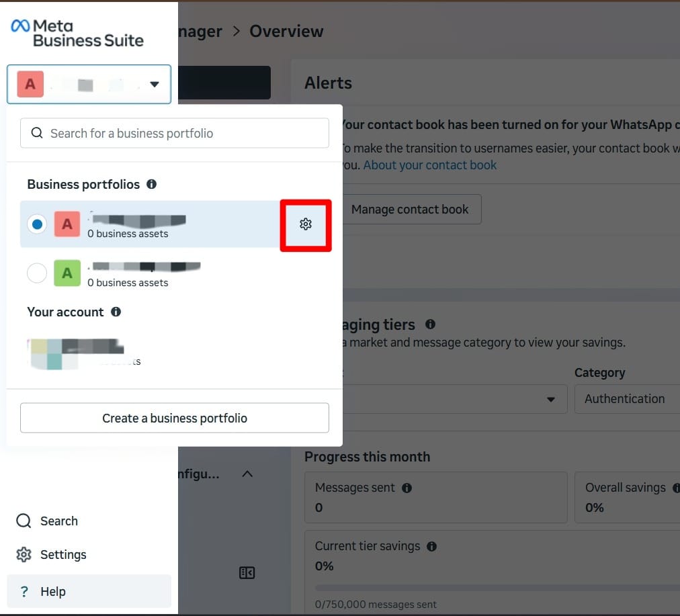Select the first business portfolio radio button
The height and width of the screenshot is (616, 680).
(37, 224)
